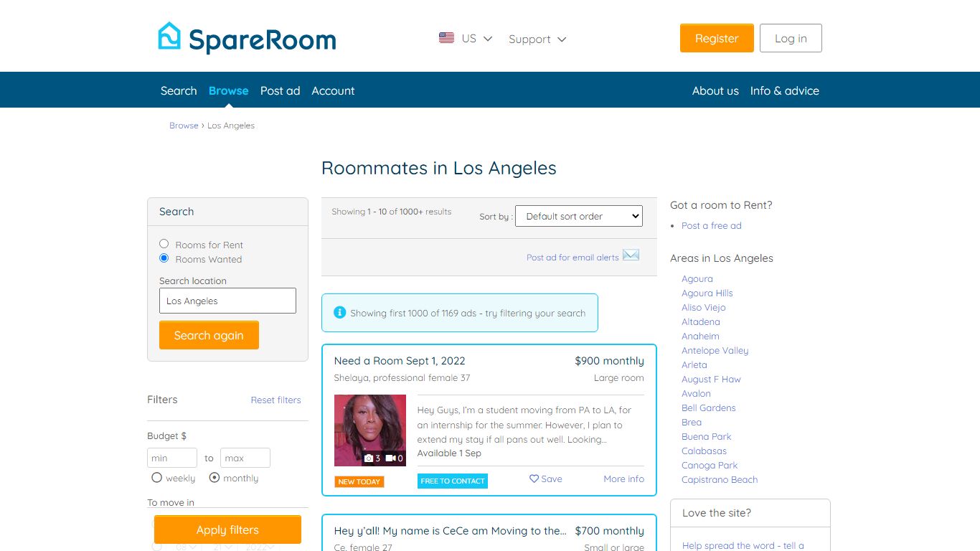Open CeCe's listing title

coord(450,531)
